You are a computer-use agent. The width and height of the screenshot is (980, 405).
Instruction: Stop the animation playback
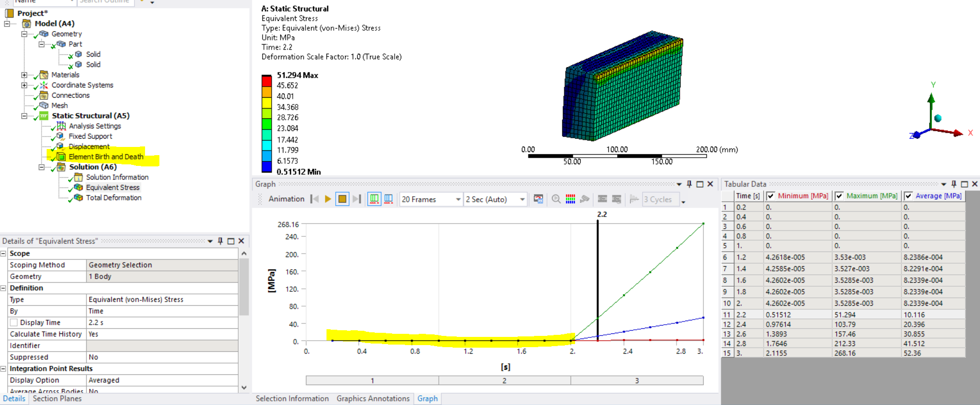pos(342,199)
